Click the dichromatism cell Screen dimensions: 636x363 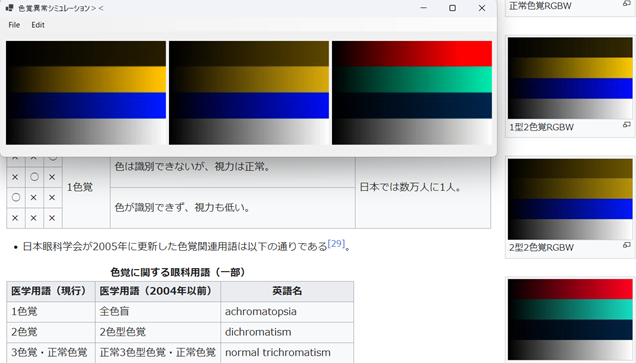coord(287,332)
